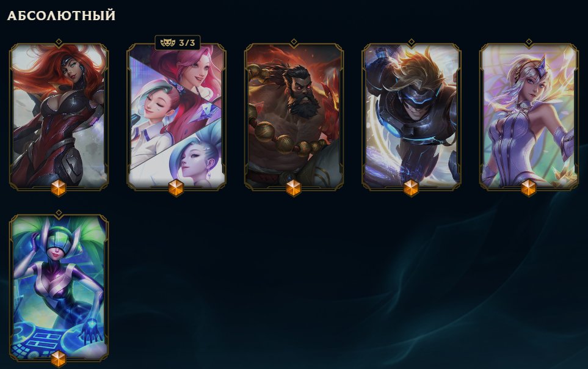Click the diamond marker above Ezreal card
Screen dimensions: 588x369
pyautogui.click(x=412, y=42)
